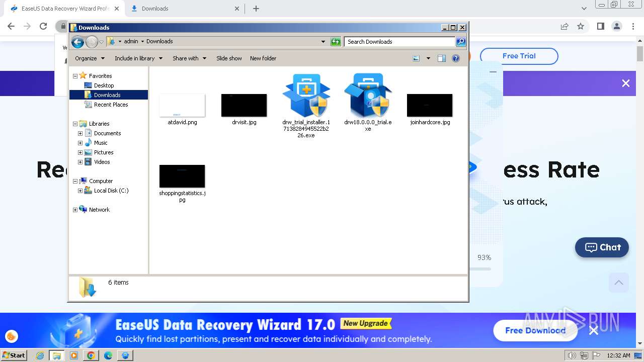Click the clock showing 12:32 AM
Screen dimensions: 644x362
coord(618,355)
